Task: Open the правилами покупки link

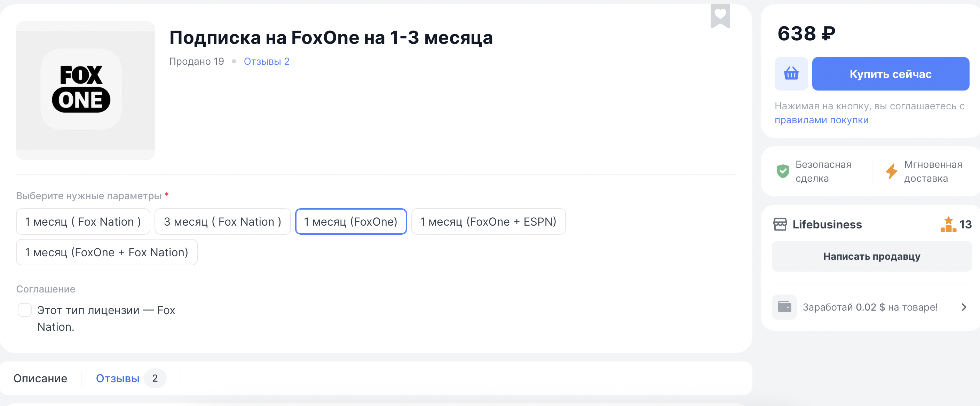Action: [821, 120]
